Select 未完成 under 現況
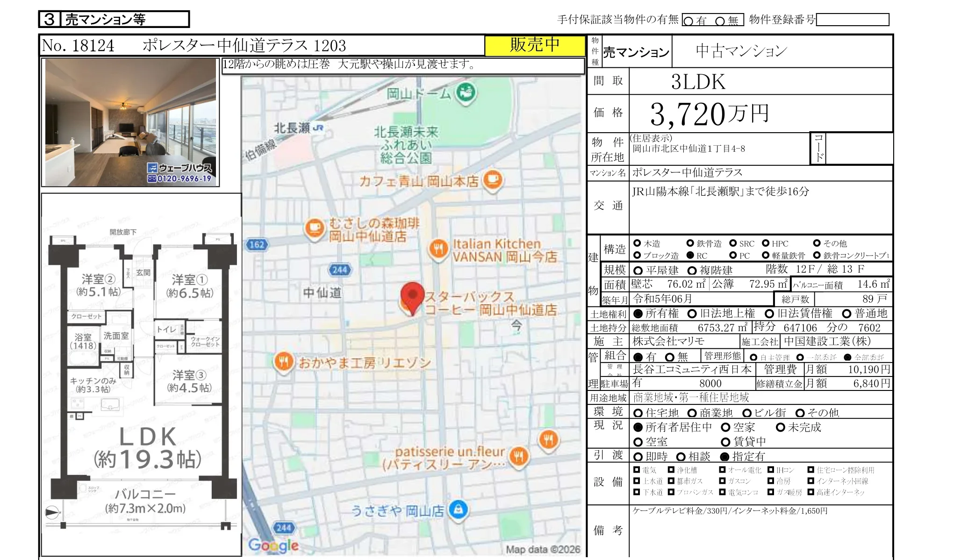 [x=780, y=427]
